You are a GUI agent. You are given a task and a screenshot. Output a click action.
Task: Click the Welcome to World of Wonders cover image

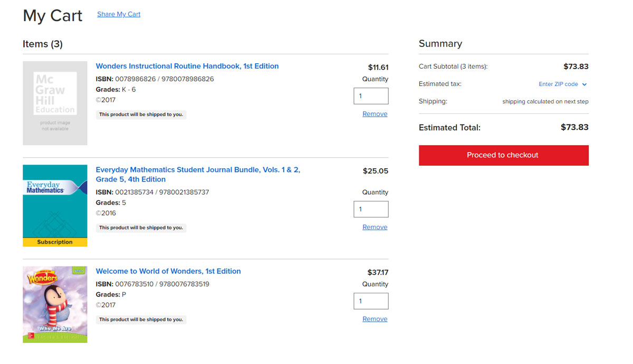pyautogui.click(x=55, y=304)
